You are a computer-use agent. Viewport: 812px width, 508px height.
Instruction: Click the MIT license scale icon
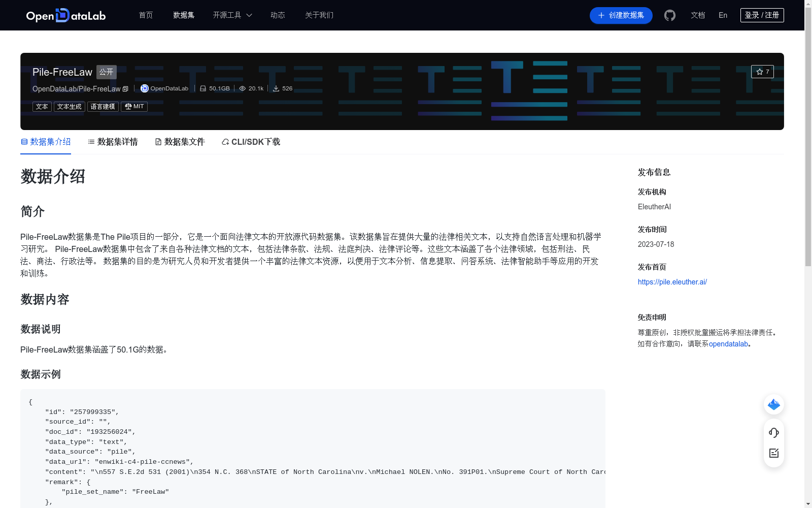point(128,106)
